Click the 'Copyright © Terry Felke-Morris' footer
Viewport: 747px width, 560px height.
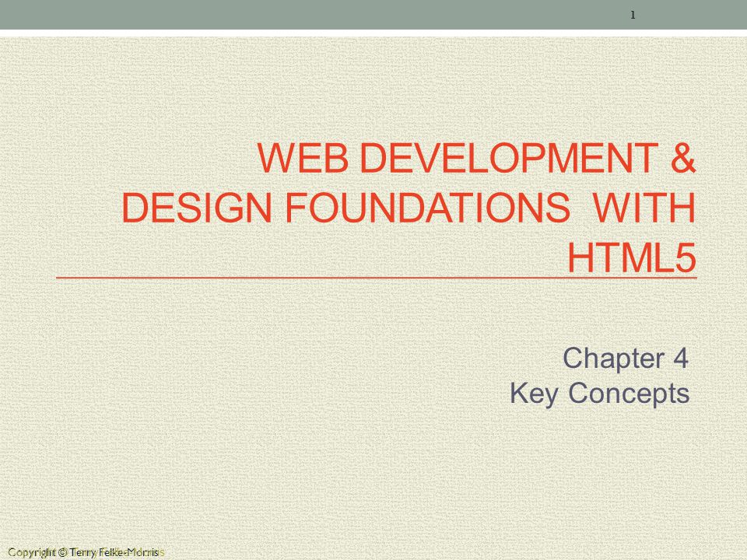85,552
